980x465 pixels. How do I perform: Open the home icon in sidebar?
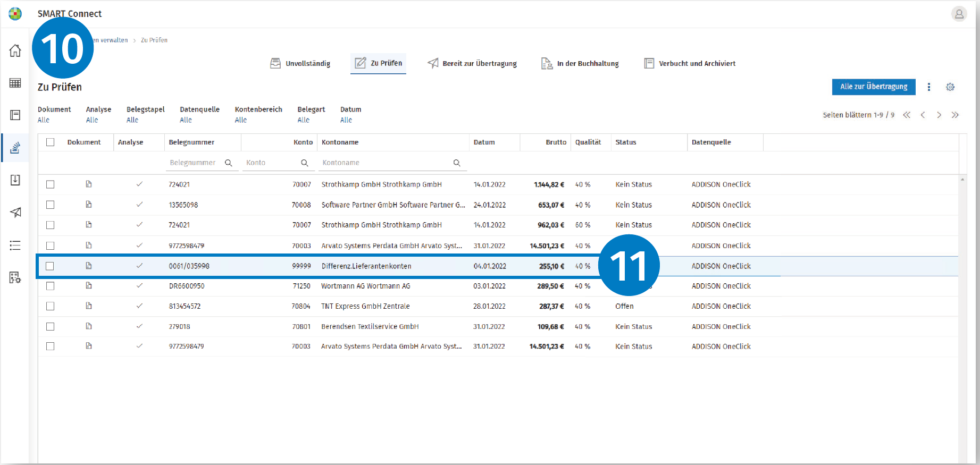tap(15, 50)
